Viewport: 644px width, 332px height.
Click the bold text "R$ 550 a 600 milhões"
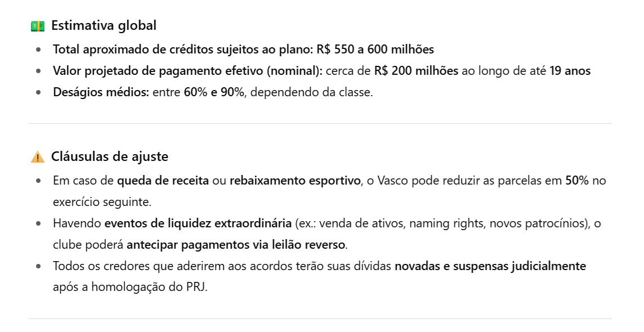(375, 50)
